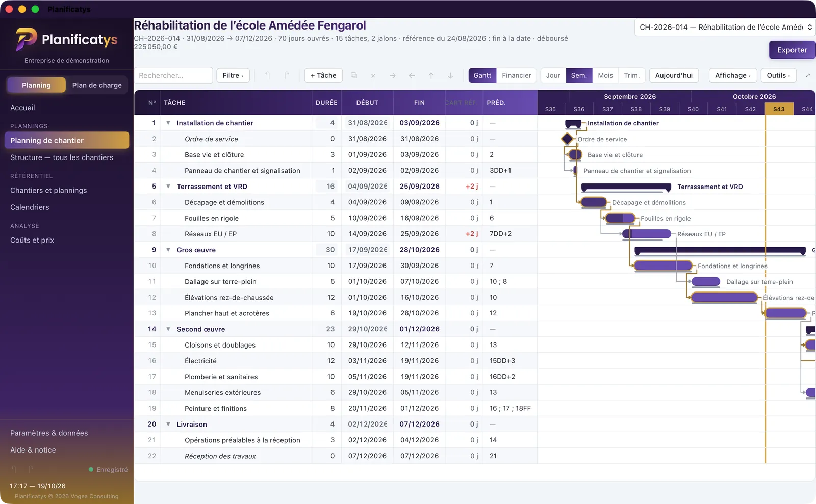Move task up with up arrow icon
This screenshot has width=816, height=504.
pyautogui.click(x=431, y=75)
